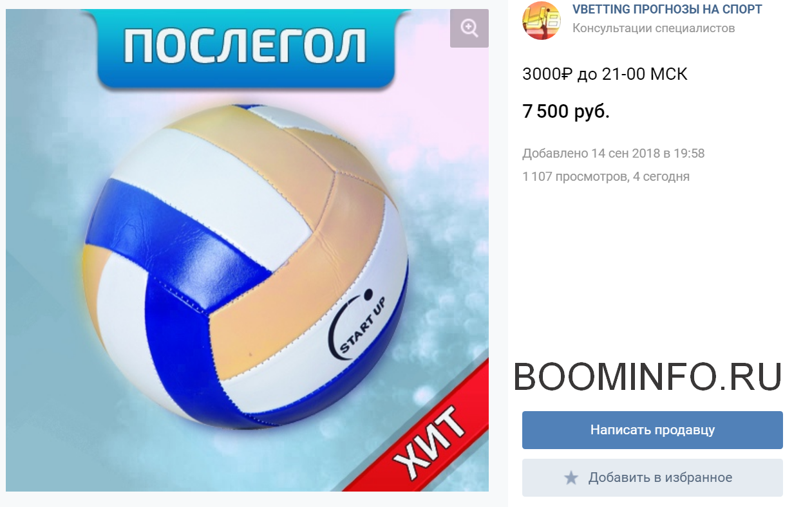Click the star icon beside Добавить в избранное
812x507 pixels.
click(571, 478)
